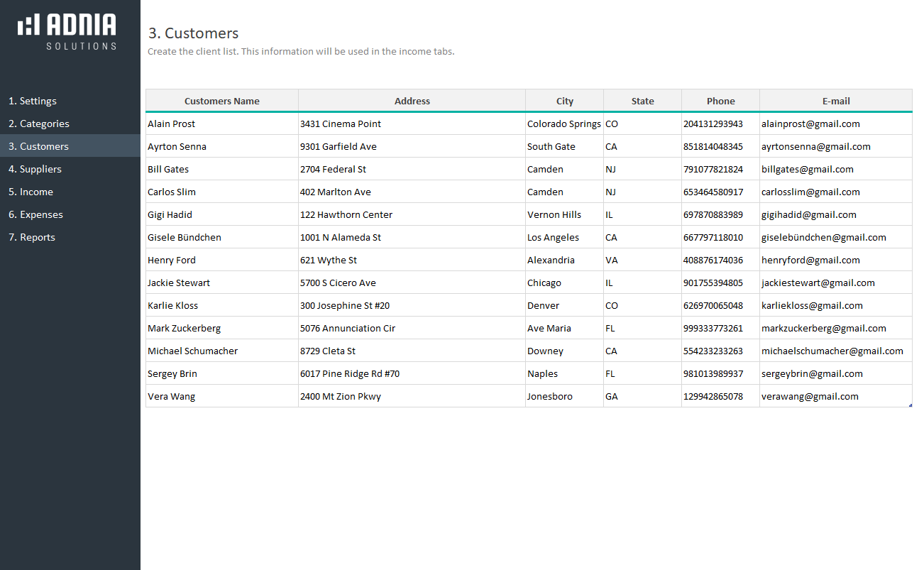Select Henry Ford's phone number cell

click(x=713, y=260)
